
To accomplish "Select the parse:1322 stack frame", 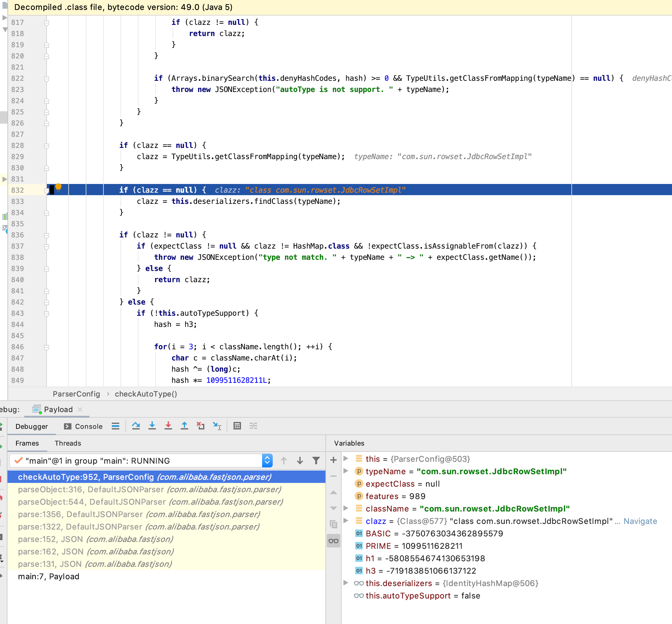I will tap(166, 527).
